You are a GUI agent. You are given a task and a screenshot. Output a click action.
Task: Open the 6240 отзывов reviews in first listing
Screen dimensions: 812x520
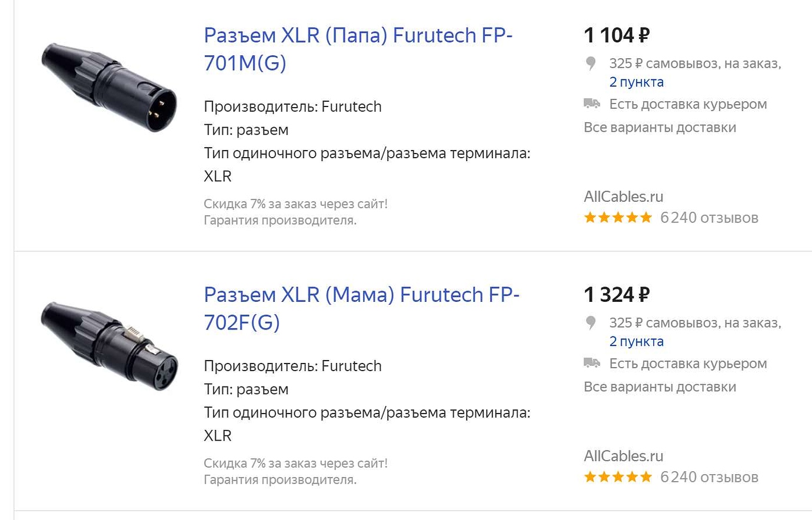tap(709, 218)
